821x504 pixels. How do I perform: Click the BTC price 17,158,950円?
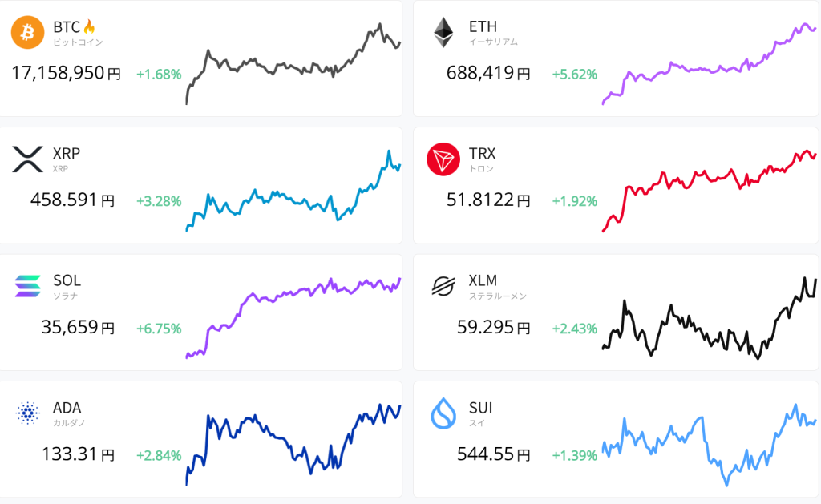click(66, 74)
